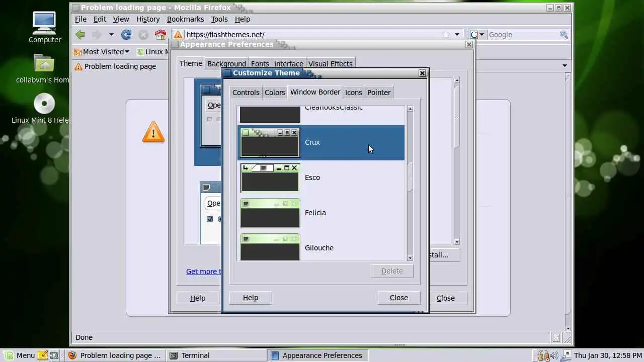Screen dimensions: 644x362
Task: Follow the Get more themes link
Action: [x=204, y=271]
